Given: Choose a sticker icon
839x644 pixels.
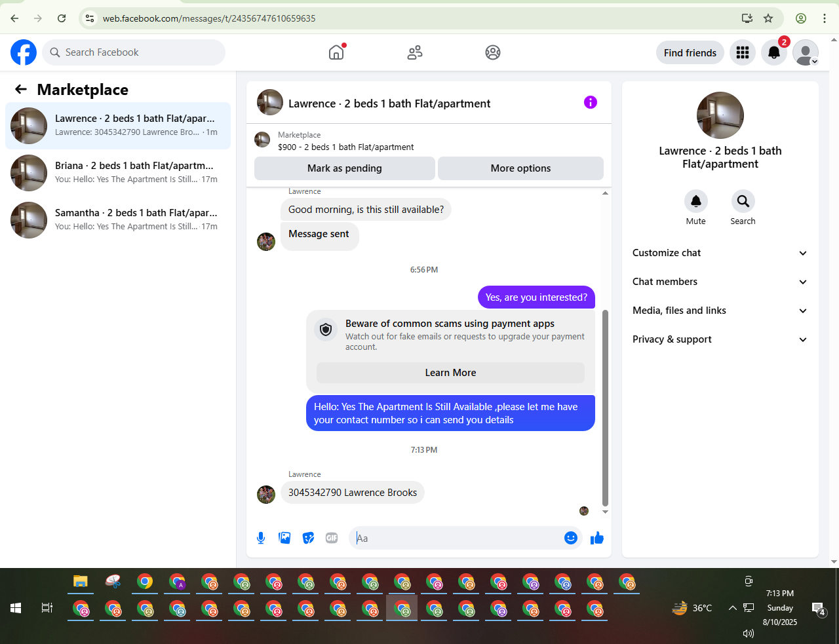Looking at the screenshot, I should pyautogui.click(x=308, y=538).
